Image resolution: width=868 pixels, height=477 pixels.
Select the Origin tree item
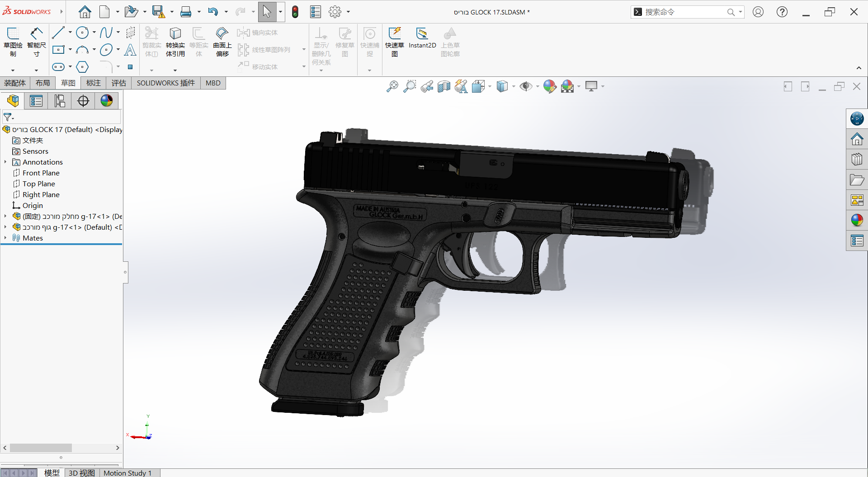(33, 205)
